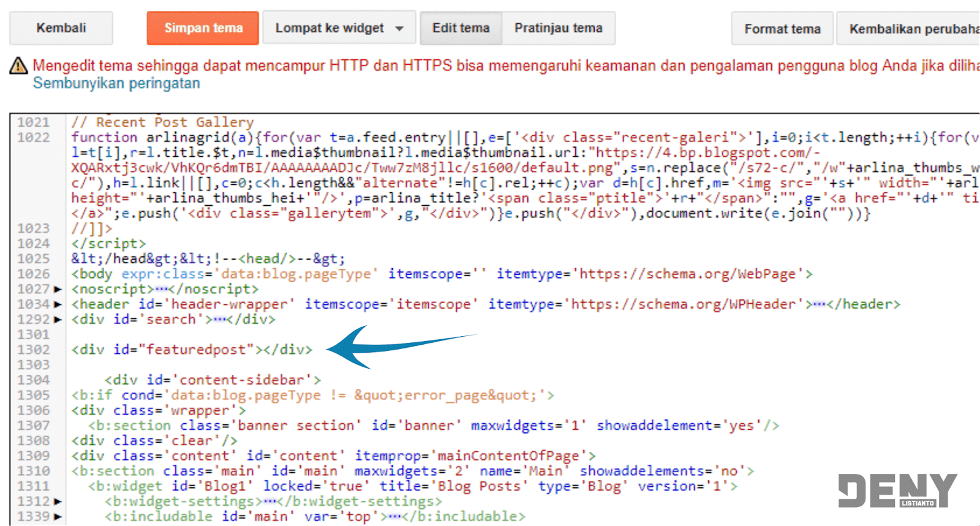Image resolution: width=980 pixels, height=526 pixels.
Task: Click the div id="featuredpost" code line
Action: pos(192,350)
